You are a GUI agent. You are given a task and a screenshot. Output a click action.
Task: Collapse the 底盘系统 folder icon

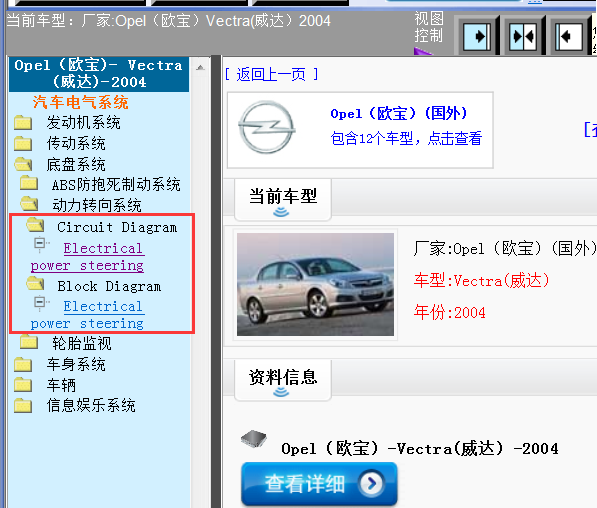(23, 164)
